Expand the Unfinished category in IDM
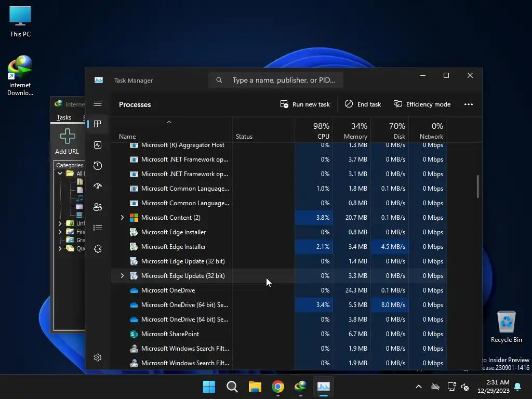532x399 pixels. [x=60, y=223]
